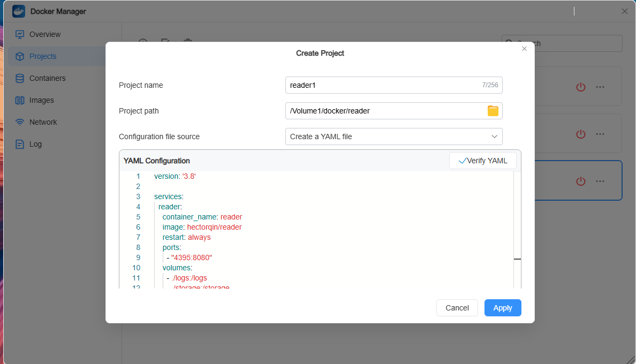Open Containers in the sidebar
636x364 pixels.
[x=47, y=78]
